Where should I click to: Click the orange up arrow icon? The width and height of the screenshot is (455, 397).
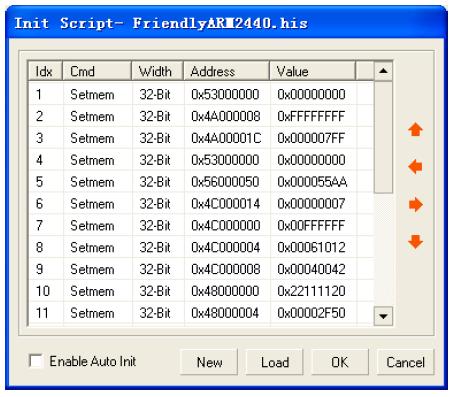[415, 129]
